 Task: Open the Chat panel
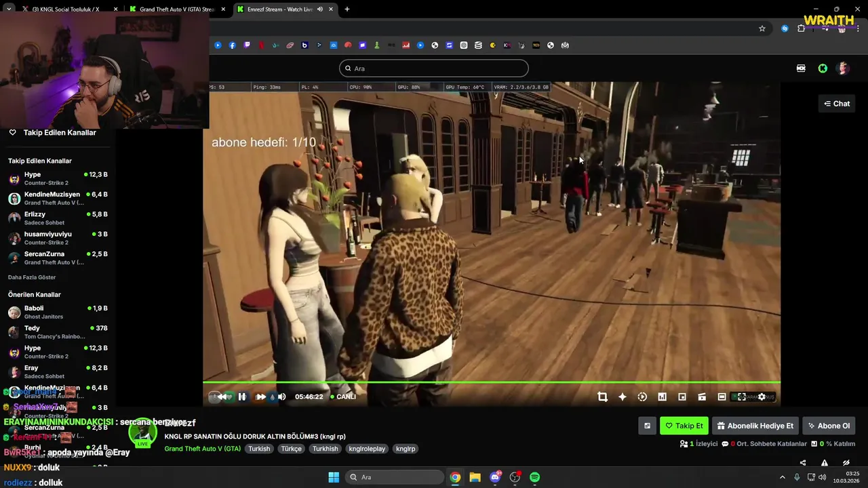coord(837,104)
